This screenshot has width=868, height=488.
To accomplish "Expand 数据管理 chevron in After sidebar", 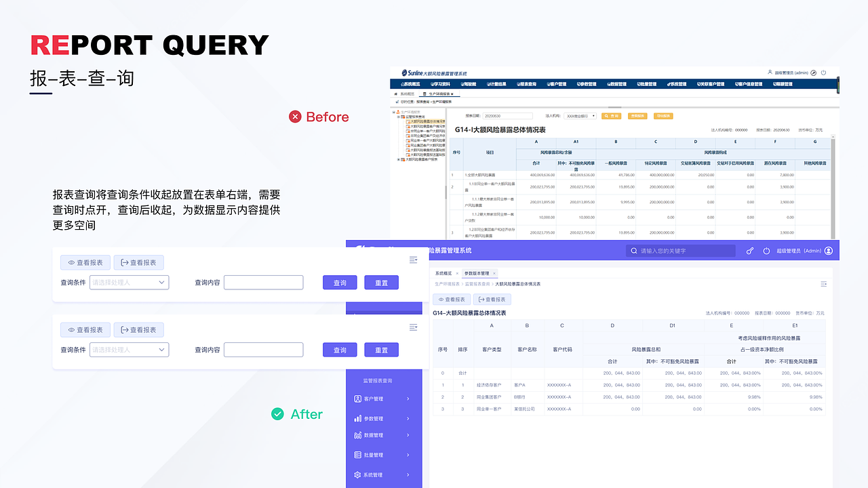I will coord(408,435).
